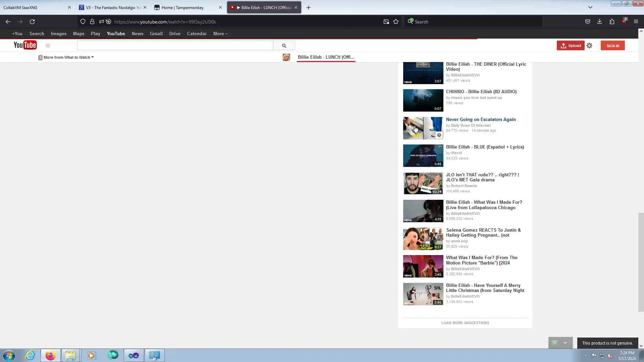Screen dimensions: 644x362
Task: Expand More from What to Watch dropdown
Action: [x=67, y=57]
